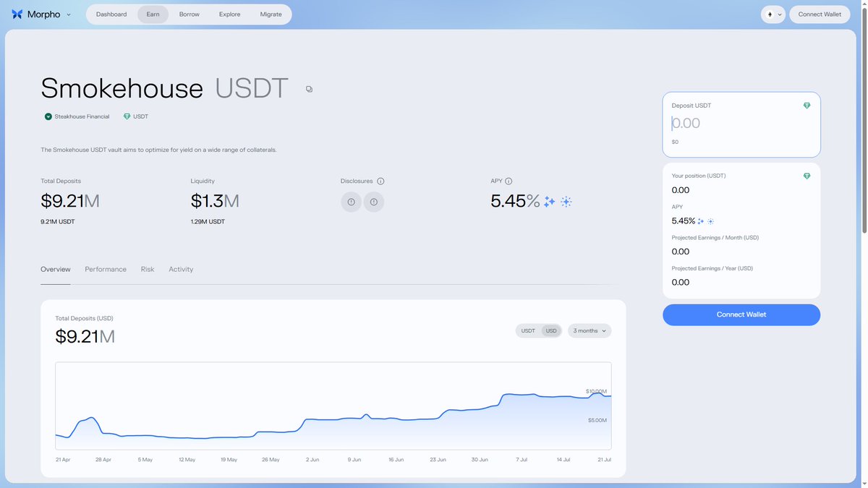Open the Migrate nav item
The width and height of the screenshot is (868, 488).
click(x=271, y=14)
